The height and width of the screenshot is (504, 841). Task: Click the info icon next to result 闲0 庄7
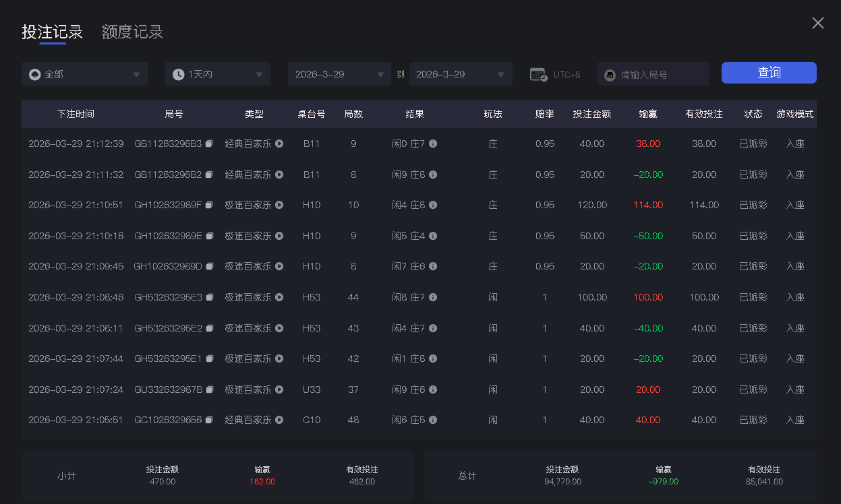(x=434, y=144)
